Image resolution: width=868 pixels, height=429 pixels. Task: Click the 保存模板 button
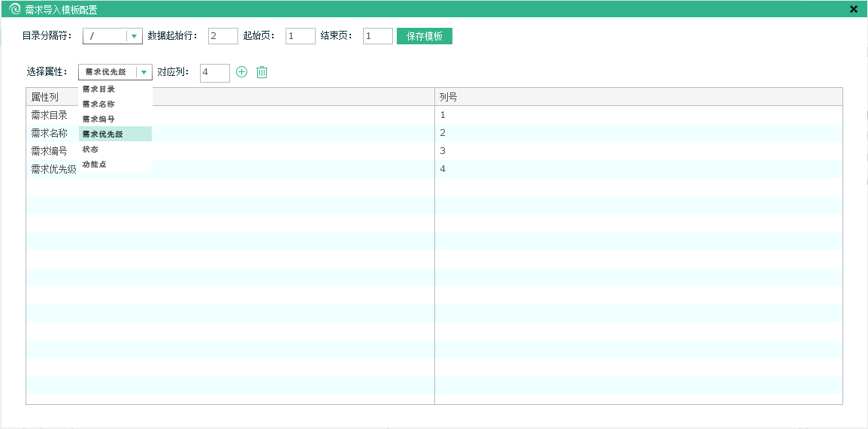tap(424, 36)
